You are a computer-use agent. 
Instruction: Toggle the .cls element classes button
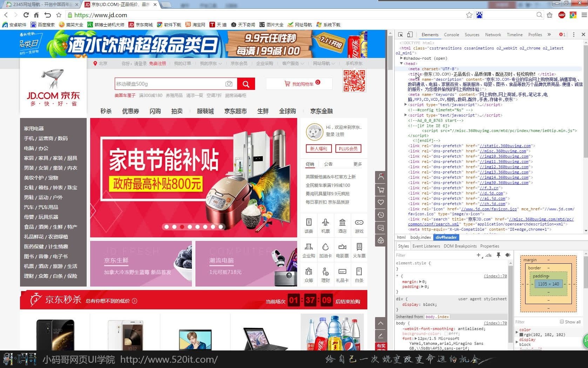(x=488, y=255)
